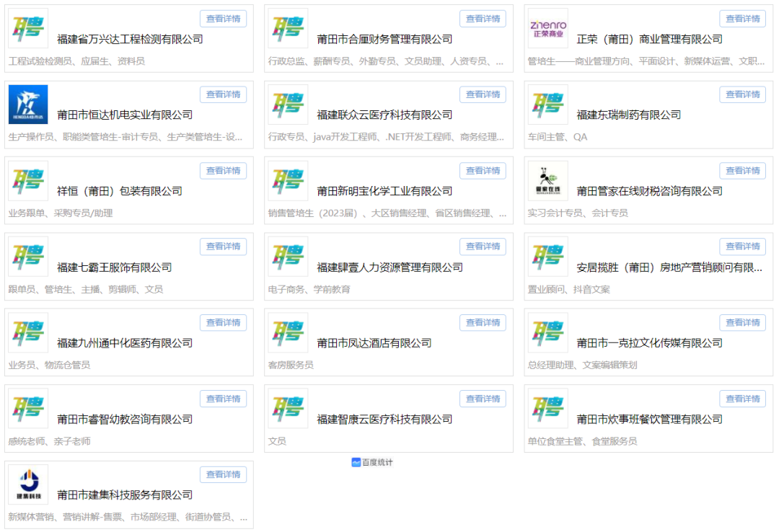
Task: Click the 置业顾问、抖音文案 positions text
Action: point(568,289)
